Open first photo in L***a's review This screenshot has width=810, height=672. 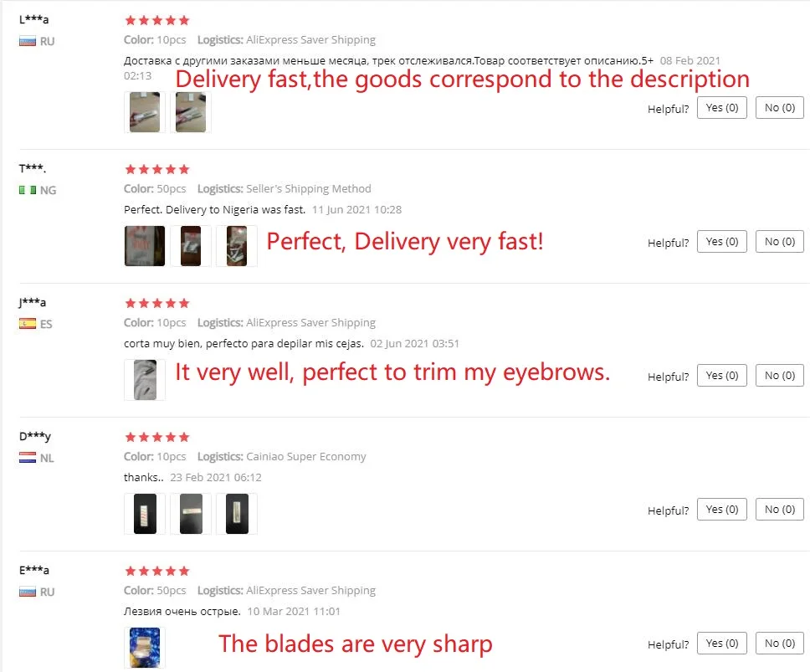(145, 112)
